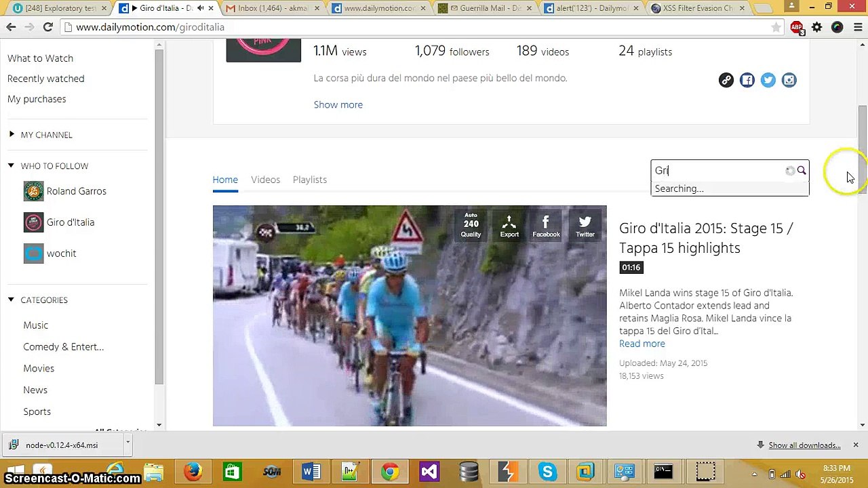868x488 pixels.
Task: Open Skype from the taskbar
Action: point(547,471)
